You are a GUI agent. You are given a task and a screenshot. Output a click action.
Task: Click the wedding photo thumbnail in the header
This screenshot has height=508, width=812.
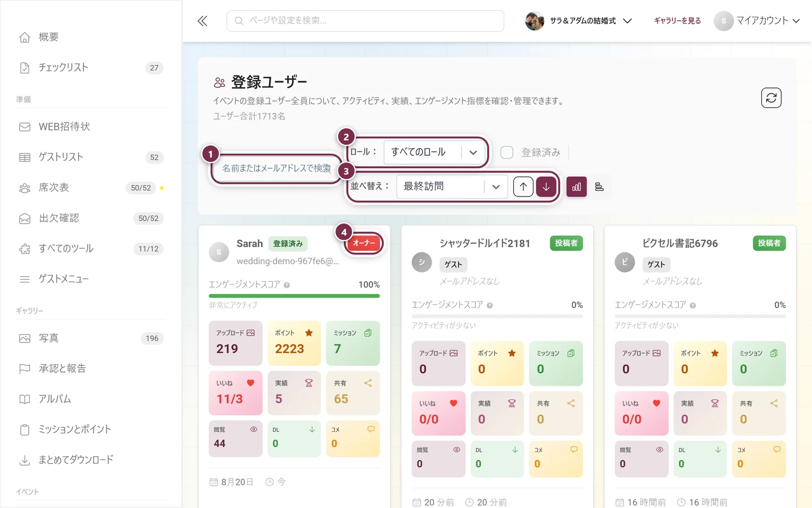pyautogui.click(x=535, y=21)
